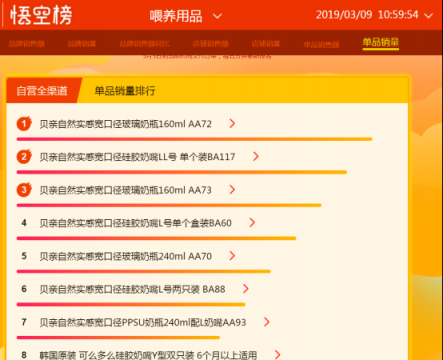The image size is (443, 360).
Task: Open details arrow for 硅胶奶嘴L号两只装 BA88
Action: [x=246, y=289]
